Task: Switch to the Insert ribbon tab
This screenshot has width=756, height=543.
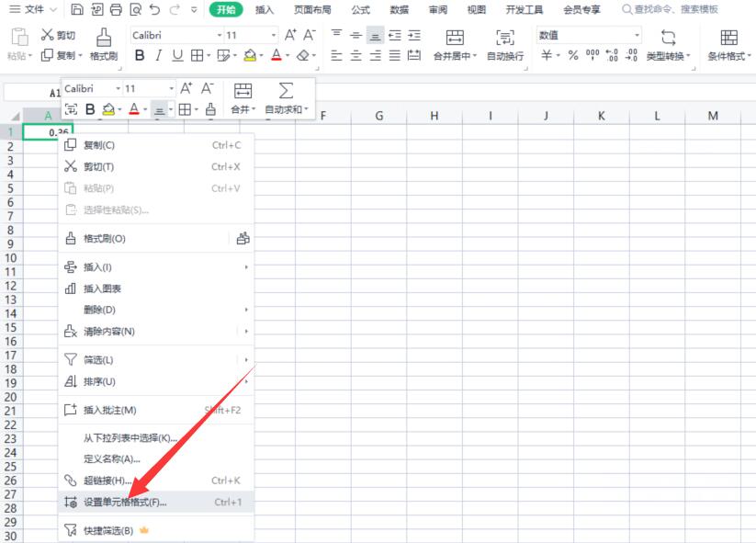Action: point(264,9)
